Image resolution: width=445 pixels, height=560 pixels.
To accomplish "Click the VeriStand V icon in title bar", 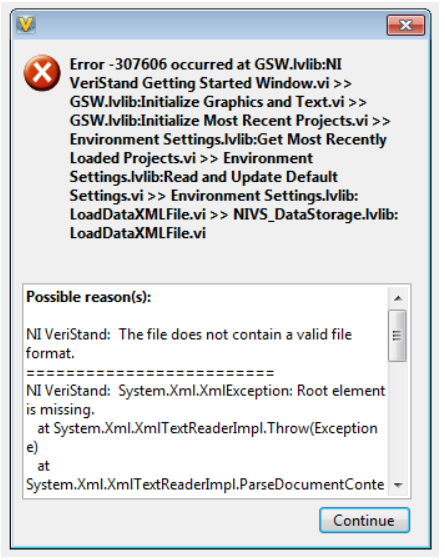I will pos(26,25).
